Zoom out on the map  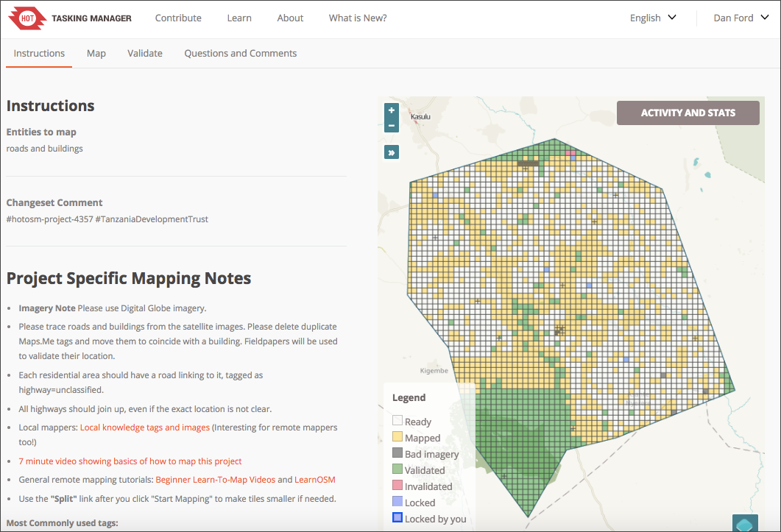391,126
